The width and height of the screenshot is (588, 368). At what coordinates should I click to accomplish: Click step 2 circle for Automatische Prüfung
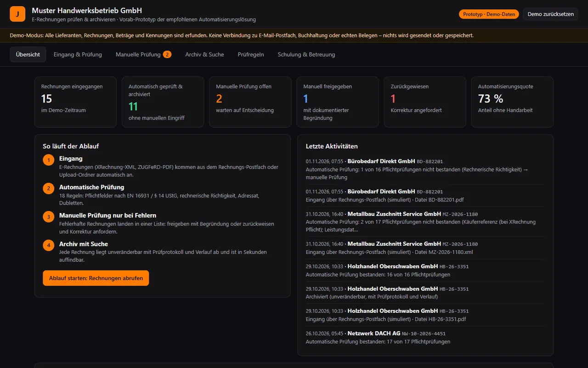pos(49,189)
